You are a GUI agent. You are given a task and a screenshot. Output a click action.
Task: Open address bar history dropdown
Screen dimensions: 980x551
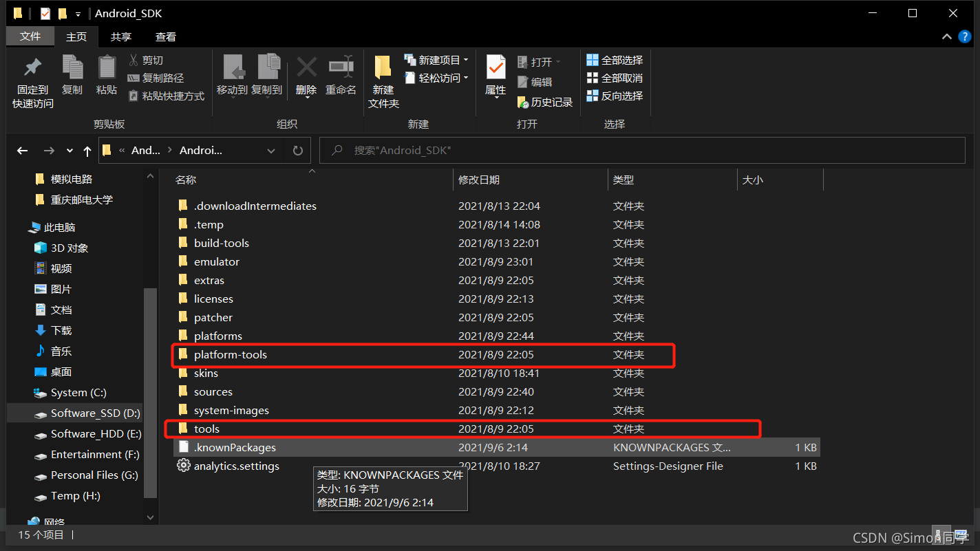click(271, 151)
